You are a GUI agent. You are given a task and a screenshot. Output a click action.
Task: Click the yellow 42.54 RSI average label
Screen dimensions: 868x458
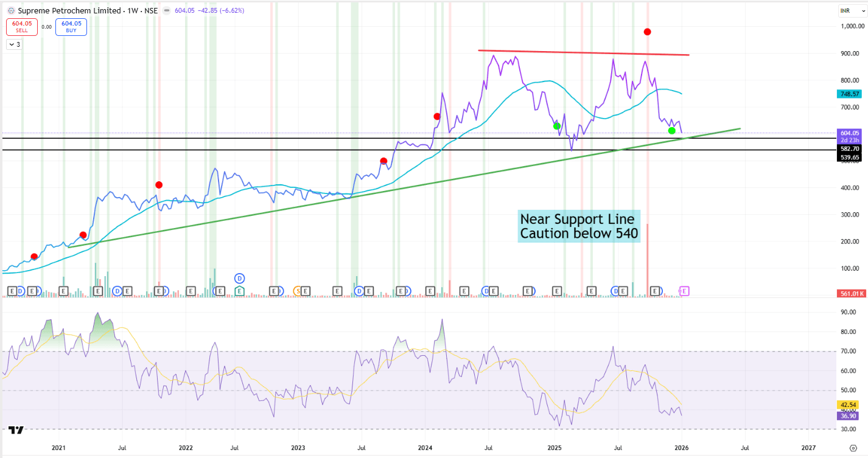[849, 404]
